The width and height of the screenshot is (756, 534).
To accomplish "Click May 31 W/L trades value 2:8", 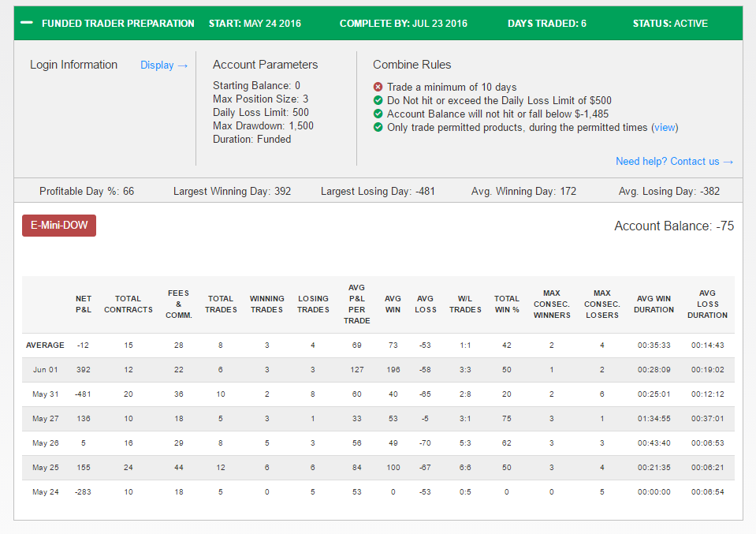I will click(x=465, y=394).
